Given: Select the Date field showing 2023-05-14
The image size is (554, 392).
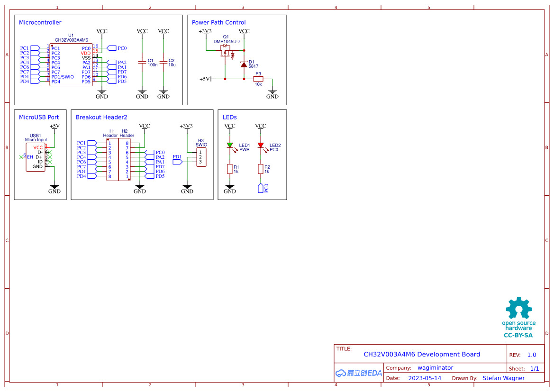Looking at the screenshot, I should pyautogui.click(x=425, y=378).
